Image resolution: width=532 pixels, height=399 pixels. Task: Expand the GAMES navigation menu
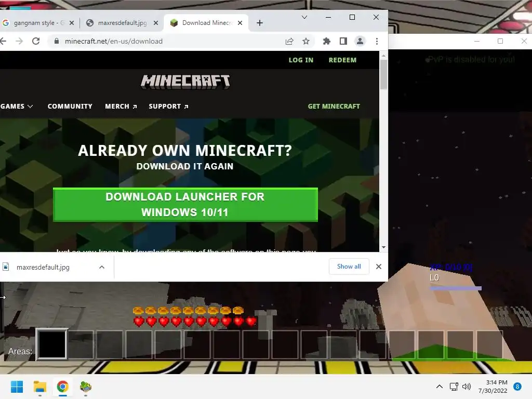pyautogui.click(x=16, y=106)
